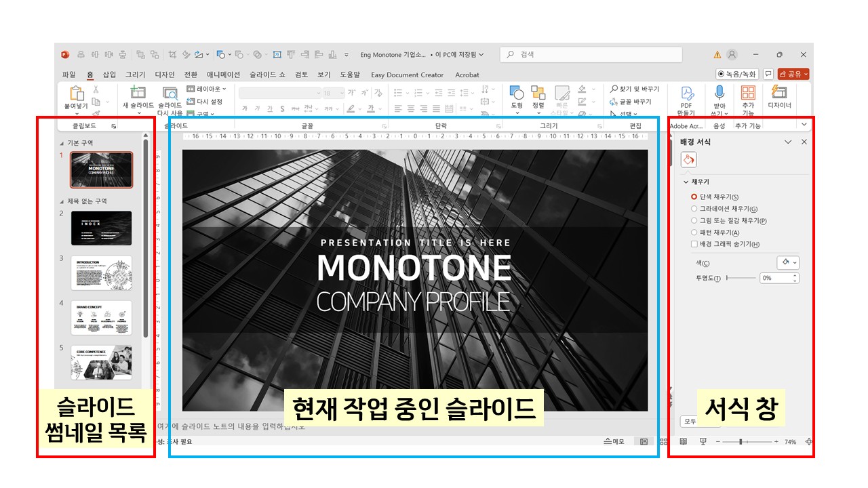Click the 검색 search box

tap(591, 55)
